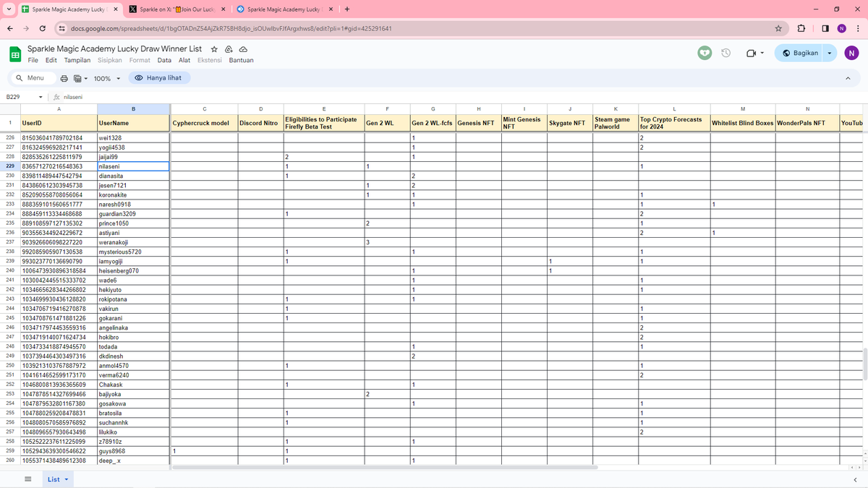Select the Genesis NFT header cell

pyautogui.click(x=477, y=123)
